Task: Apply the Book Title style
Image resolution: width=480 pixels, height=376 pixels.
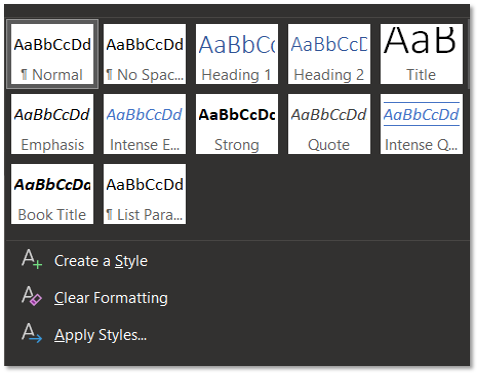Action: 52,194
